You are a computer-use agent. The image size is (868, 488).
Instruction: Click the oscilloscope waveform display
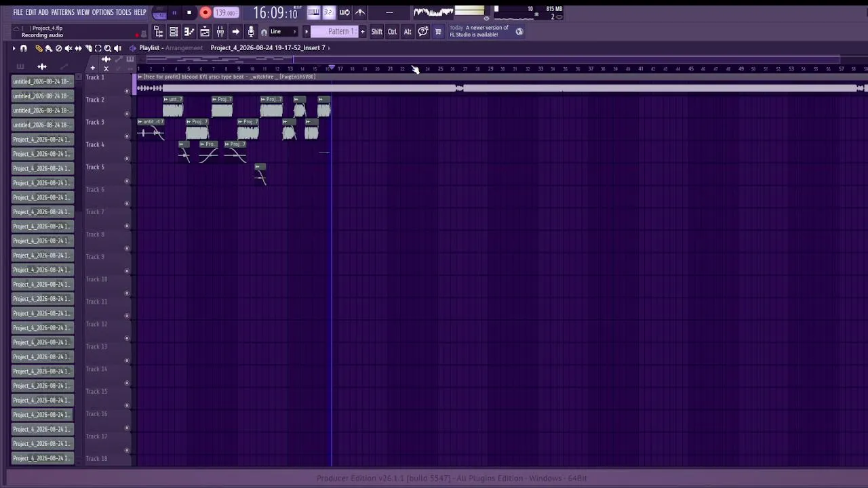(x=434, y=12)
